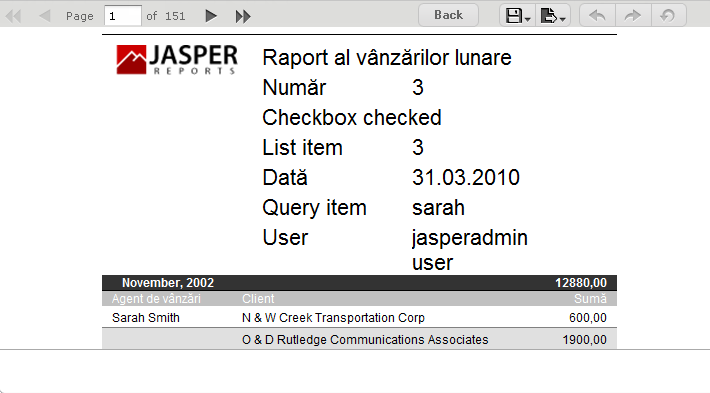The height and width of the screenshot is (393, 710).
Task: Click the undo all (reset) icon
Action: (x=668, y=16)
